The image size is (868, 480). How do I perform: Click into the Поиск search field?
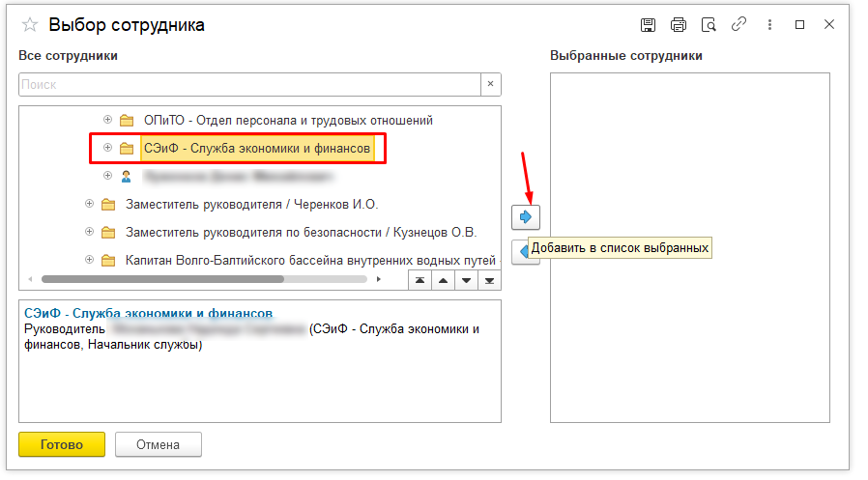[x=249, y=85]
